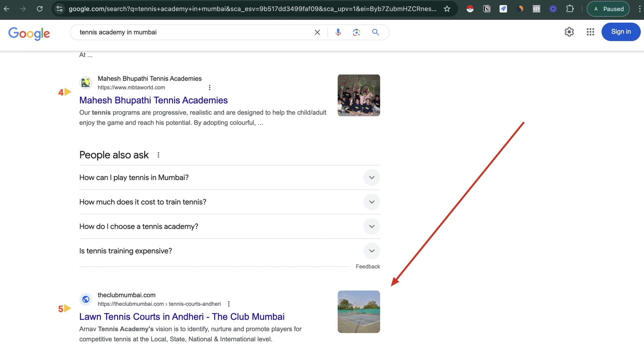Open more options for theclubmumbai.com result

pos(229,304)
